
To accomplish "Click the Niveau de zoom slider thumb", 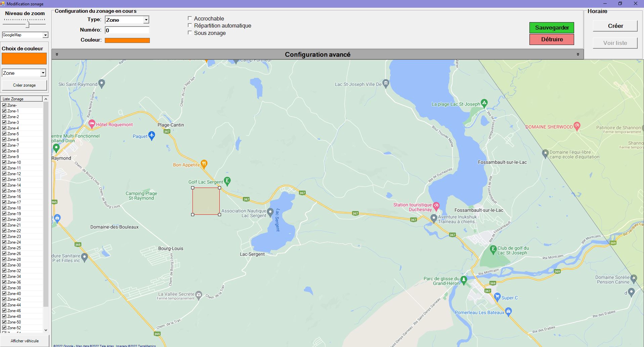I will (x=28, y=24).
